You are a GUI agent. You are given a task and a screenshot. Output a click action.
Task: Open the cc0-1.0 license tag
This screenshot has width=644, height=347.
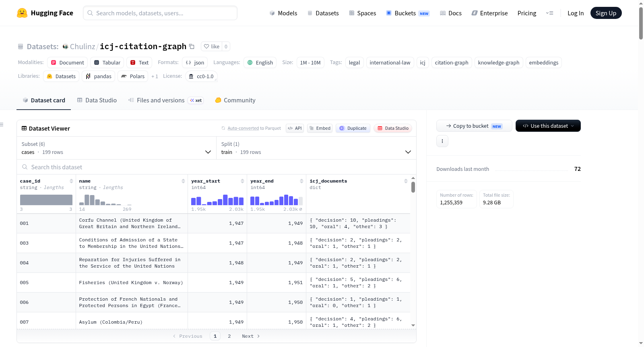click(x=201, y=76)
